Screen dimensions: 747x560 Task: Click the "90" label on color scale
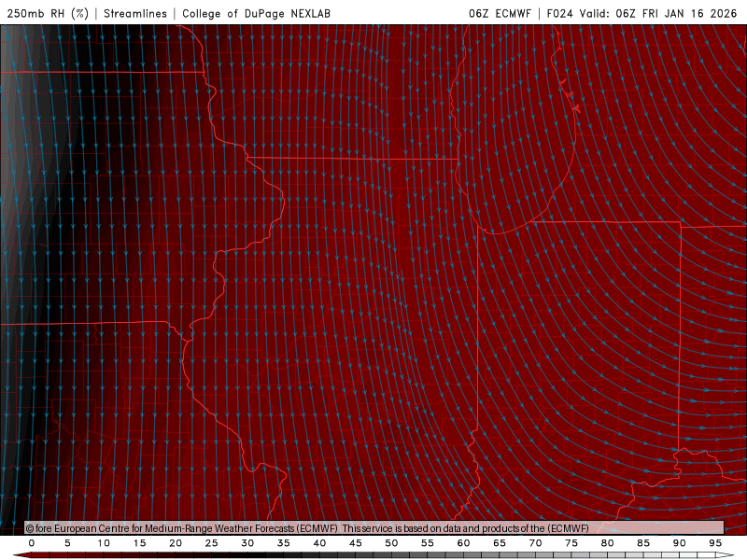(679, 543)
